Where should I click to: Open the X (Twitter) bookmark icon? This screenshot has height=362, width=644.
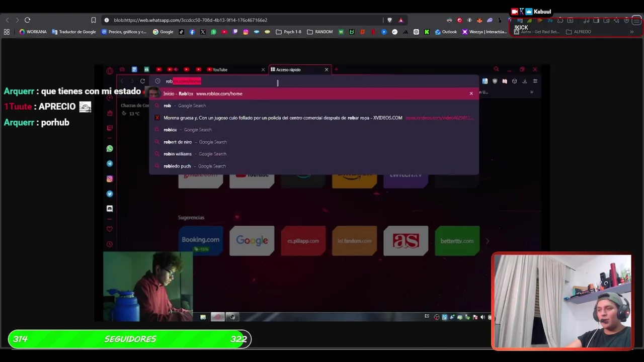203,32
